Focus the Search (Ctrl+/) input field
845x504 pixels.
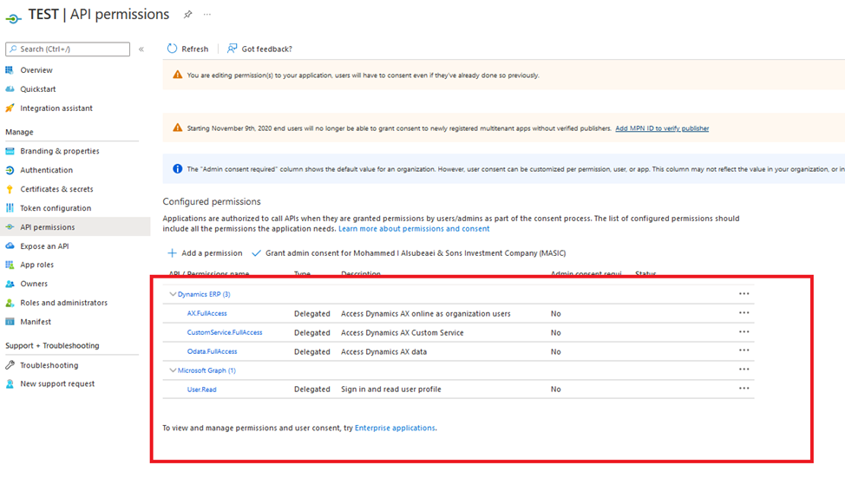(x=68, y=49)
